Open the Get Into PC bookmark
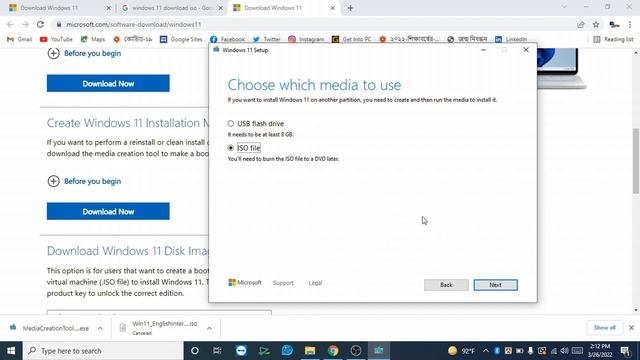640x360 pixels. click(x=352, y=39)
